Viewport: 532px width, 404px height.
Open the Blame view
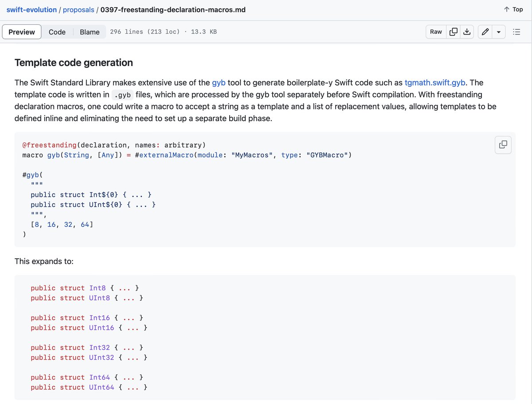pyautogui.click(x=90, y=32)
